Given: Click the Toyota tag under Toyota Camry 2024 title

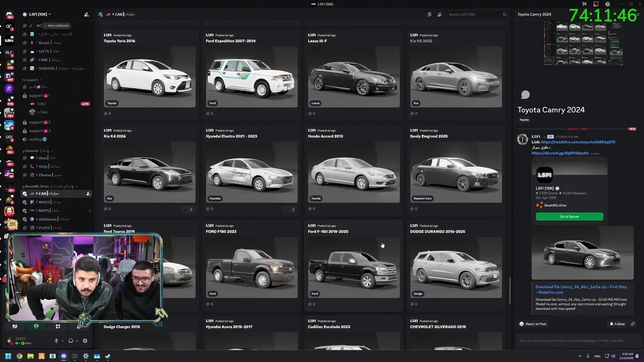Looking at the screenshot, I should coord(524,120).
